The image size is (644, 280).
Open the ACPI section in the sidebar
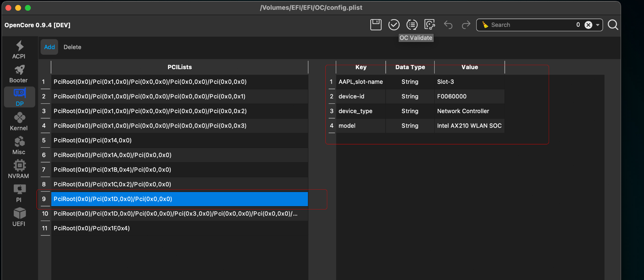click(19, 50)
